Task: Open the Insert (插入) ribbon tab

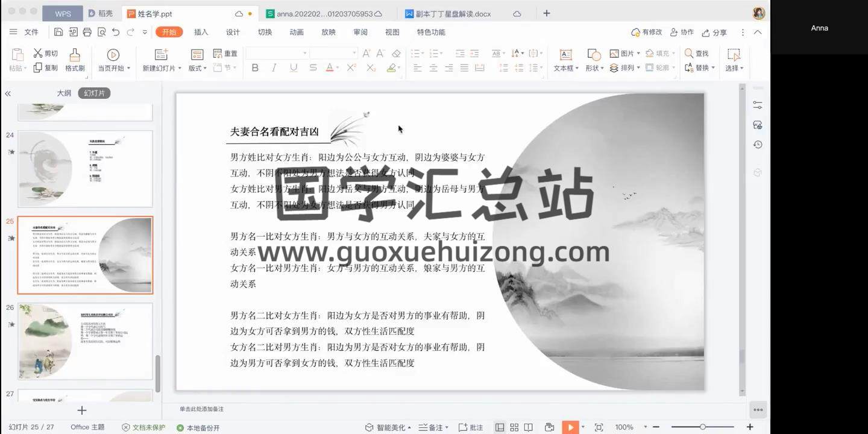Action: tap(201, 32)
